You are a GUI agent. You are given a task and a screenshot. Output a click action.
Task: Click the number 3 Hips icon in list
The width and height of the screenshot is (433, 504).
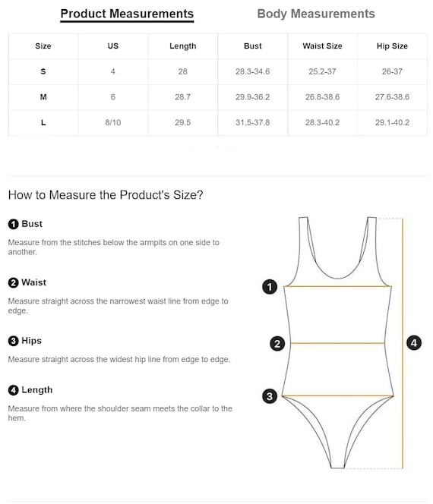[x=13, y=341]
